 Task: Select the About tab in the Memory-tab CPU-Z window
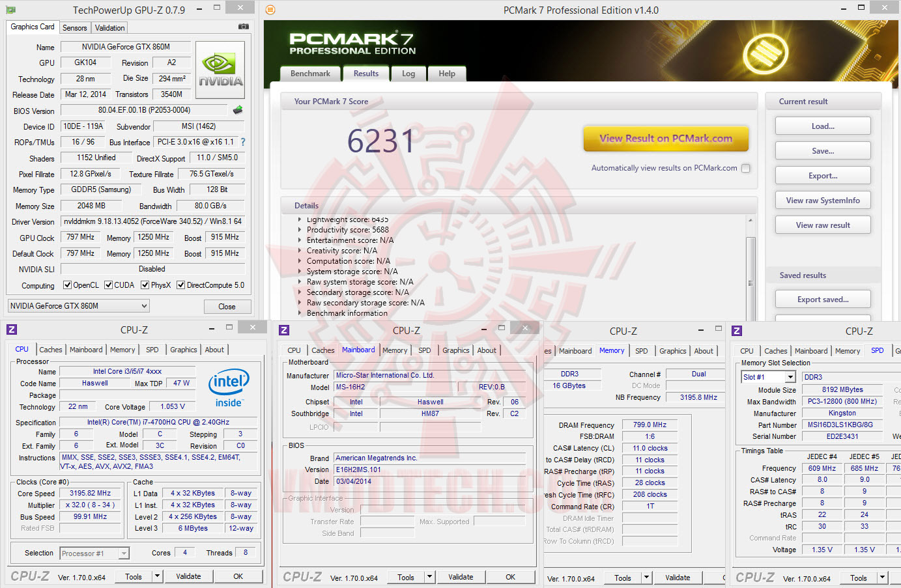coord(704,351)
